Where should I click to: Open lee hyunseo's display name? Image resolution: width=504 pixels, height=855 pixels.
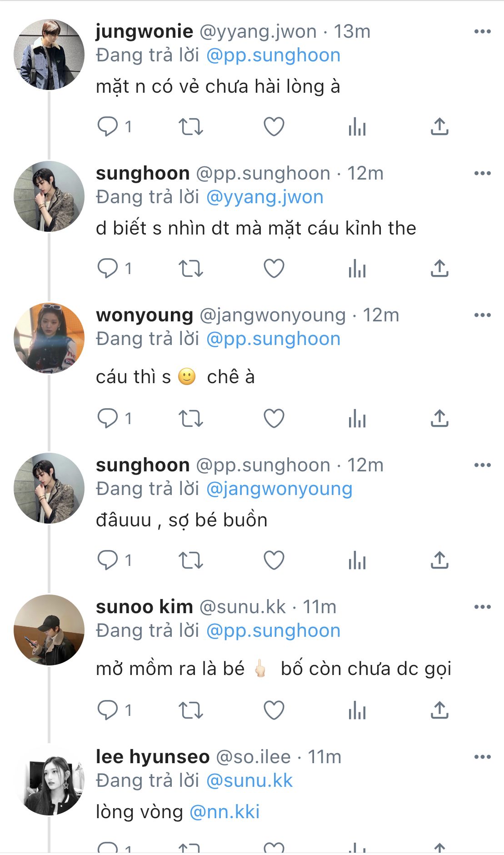point(153,757)
